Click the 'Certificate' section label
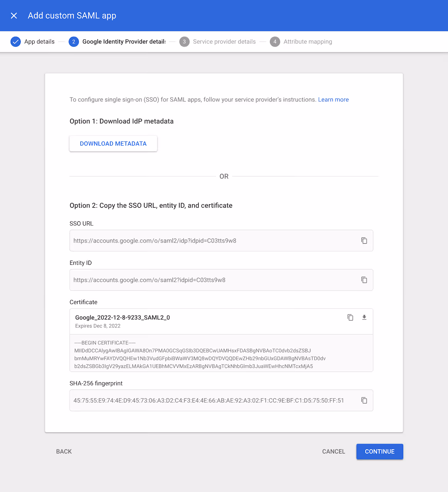This screenshot has width=448, height=492. coord(83,302)
